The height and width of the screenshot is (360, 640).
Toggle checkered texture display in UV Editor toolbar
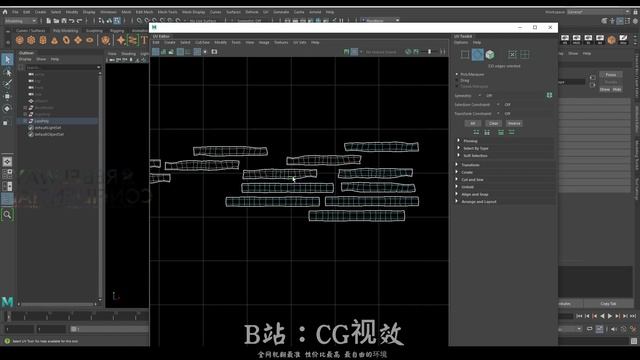point(354,52)
